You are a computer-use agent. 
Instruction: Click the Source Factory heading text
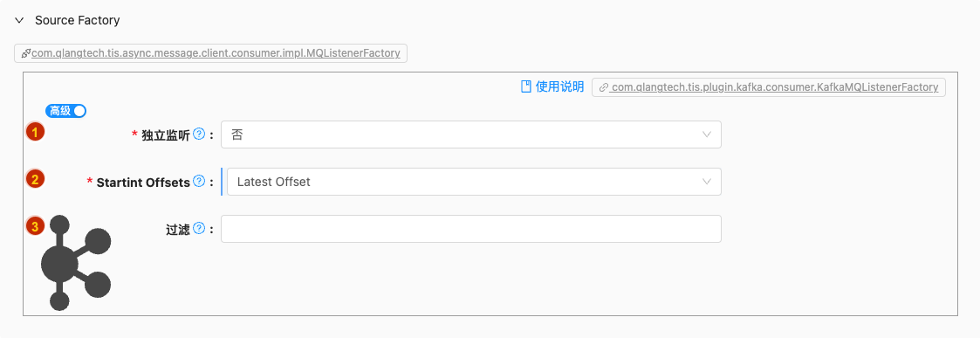[x=78, y=20]
